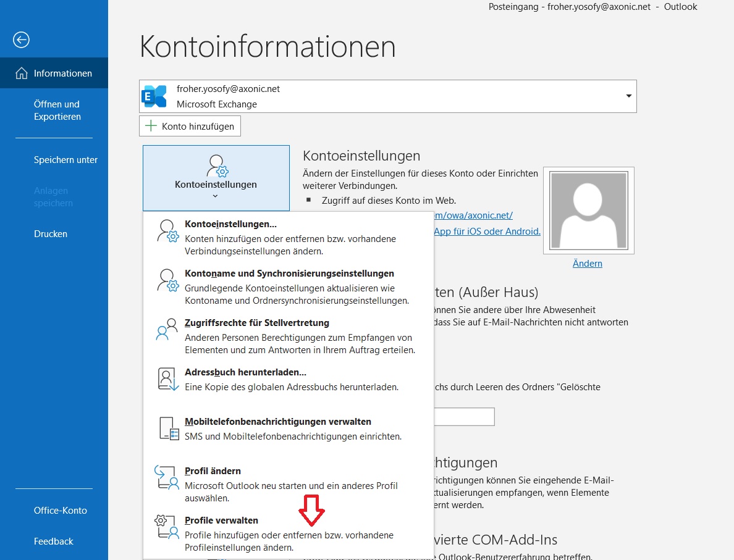Open the owa/axonic.net web link

[473, 215]
